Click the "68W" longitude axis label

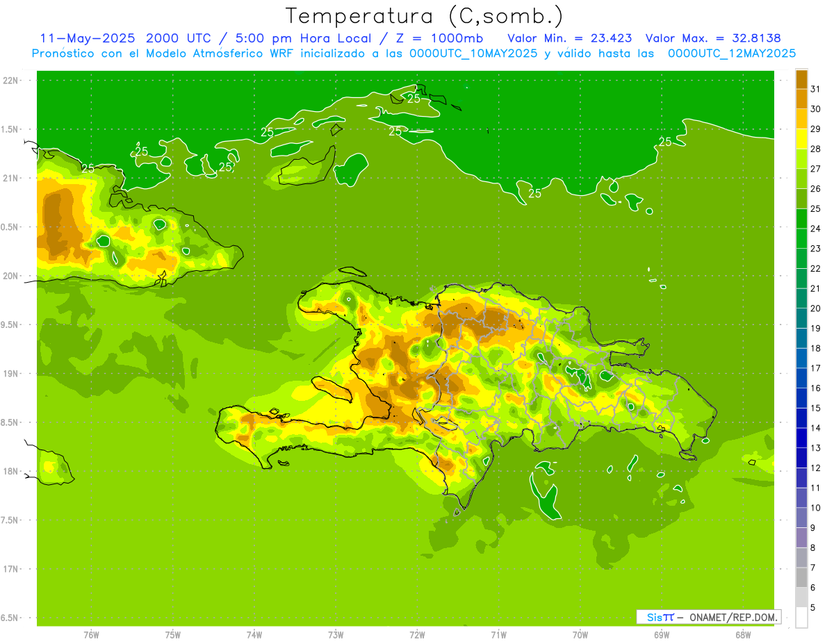(743, 635)
